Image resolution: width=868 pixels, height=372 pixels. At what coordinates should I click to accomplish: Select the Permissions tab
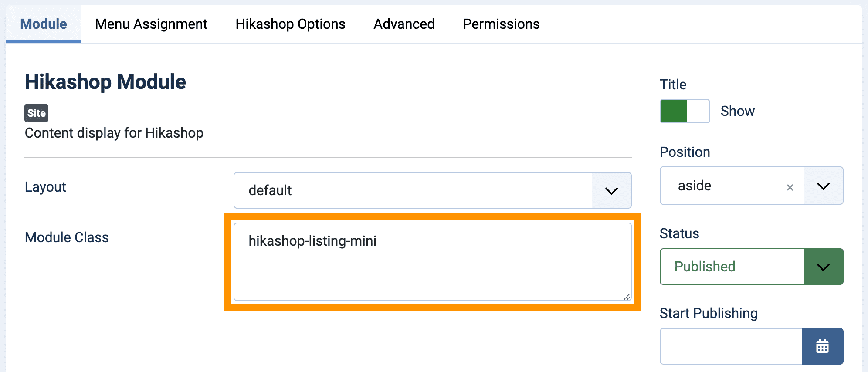click(501, 24)
